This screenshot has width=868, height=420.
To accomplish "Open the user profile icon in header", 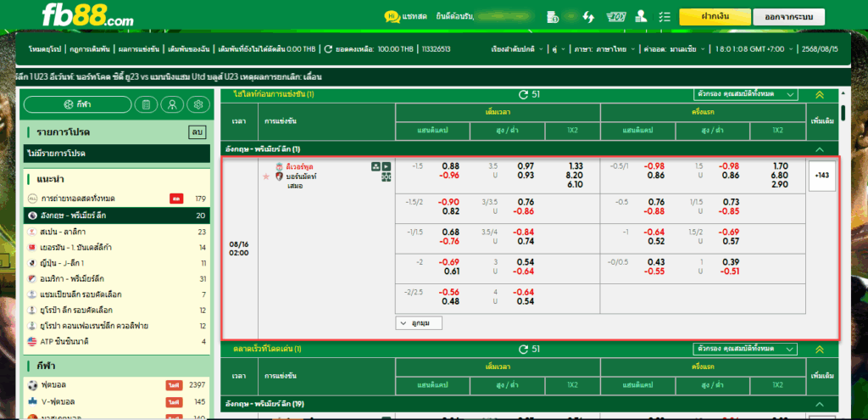I will point(642,17).
